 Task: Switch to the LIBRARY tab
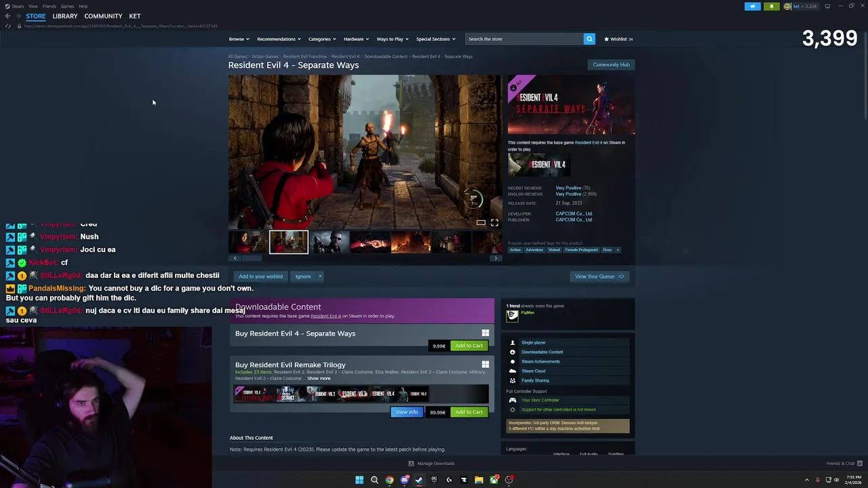(x=65, y=16)
